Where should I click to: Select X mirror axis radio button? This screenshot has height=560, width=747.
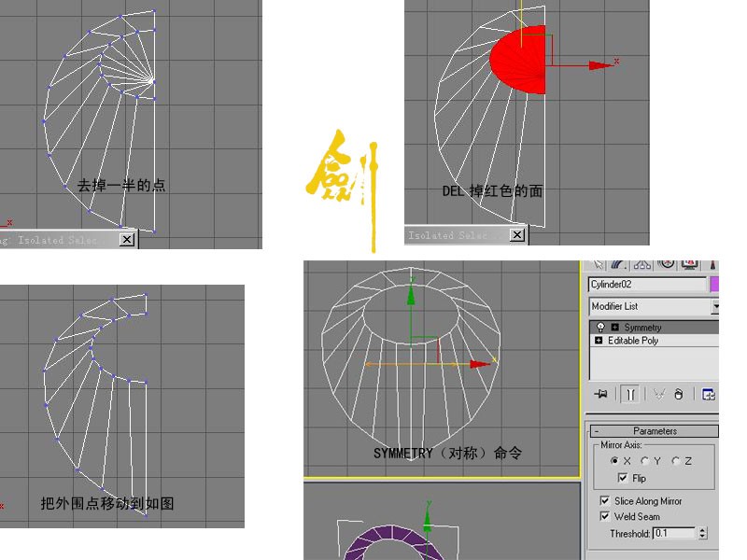614,460
